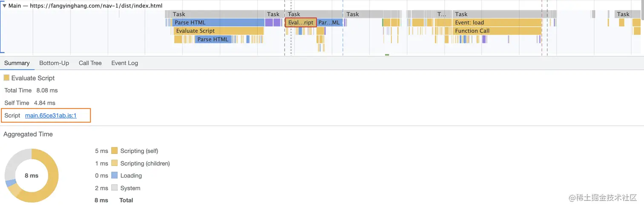Click the Loading legend color swatch
This screenshot has width=644, height=209.
114,175
